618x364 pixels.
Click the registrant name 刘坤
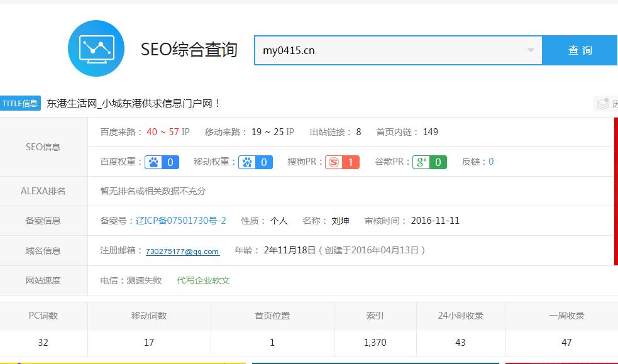point(340,221)
